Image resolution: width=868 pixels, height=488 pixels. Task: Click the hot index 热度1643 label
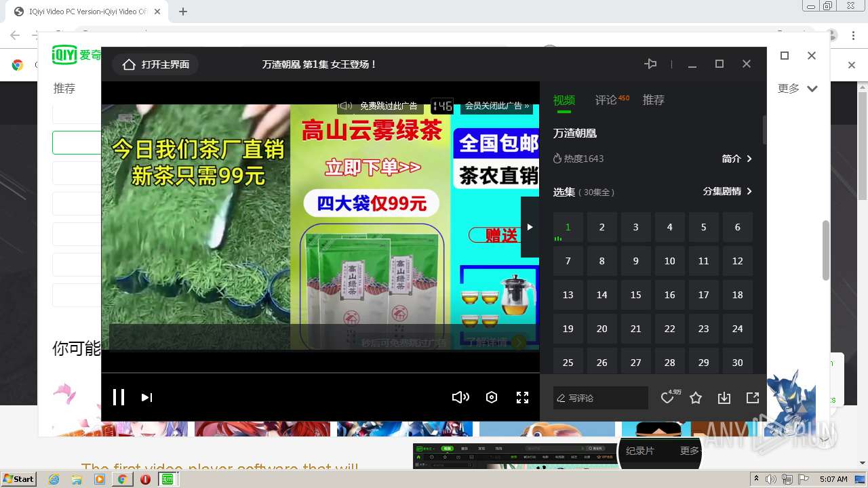tap(578, 159)
